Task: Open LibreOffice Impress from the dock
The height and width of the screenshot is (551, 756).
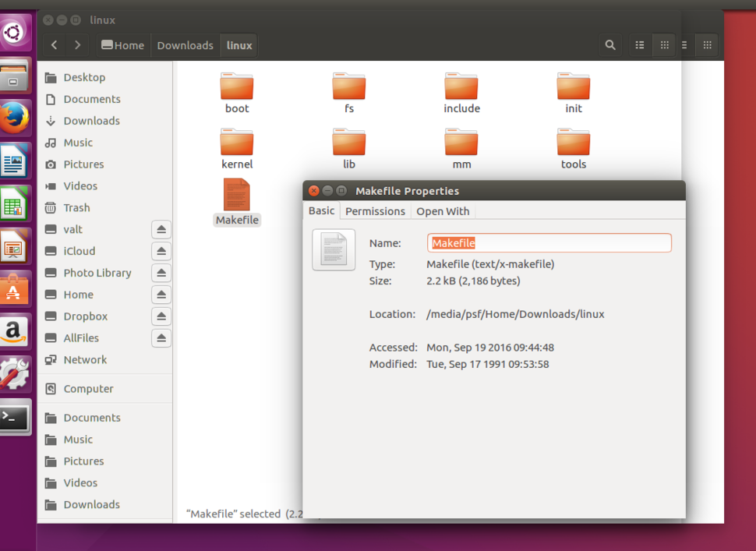Action: [15, 245]
